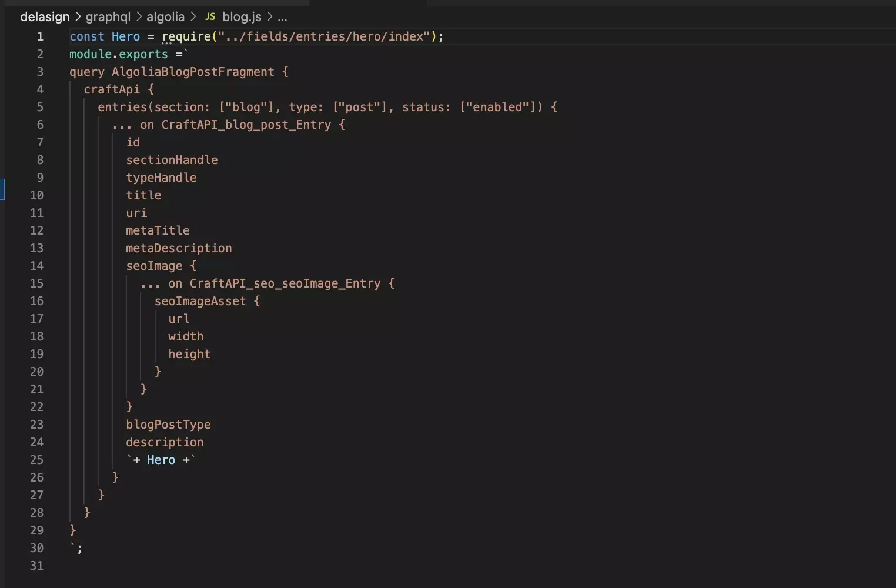896x588 pixels.
Task: Open the algolia breadcrumb segment
Action: point(165,17)
